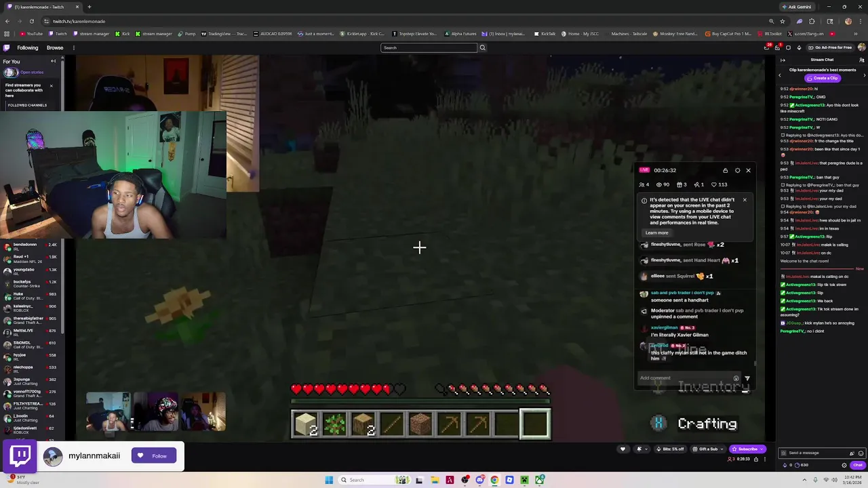The image size is (868, 488).
Task: Click the settings icon in LIVE panel
Action: point(737,170)
